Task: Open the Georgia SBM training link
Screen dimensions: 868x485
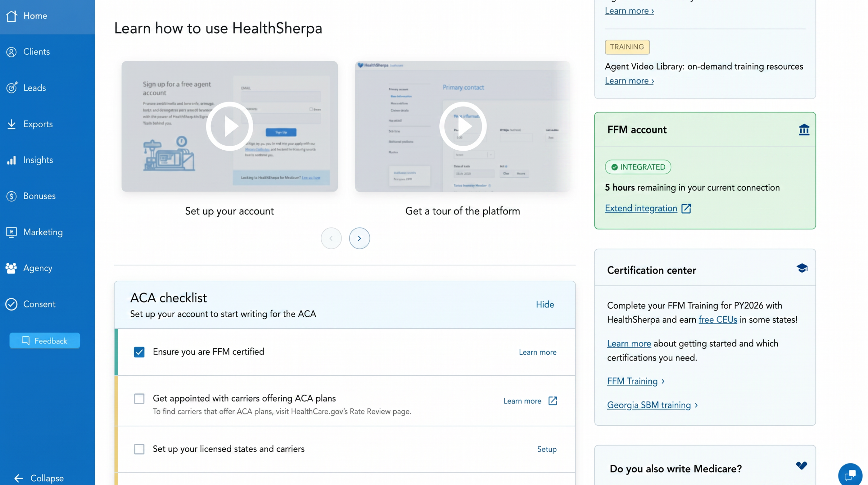Action: click(649, 405)
